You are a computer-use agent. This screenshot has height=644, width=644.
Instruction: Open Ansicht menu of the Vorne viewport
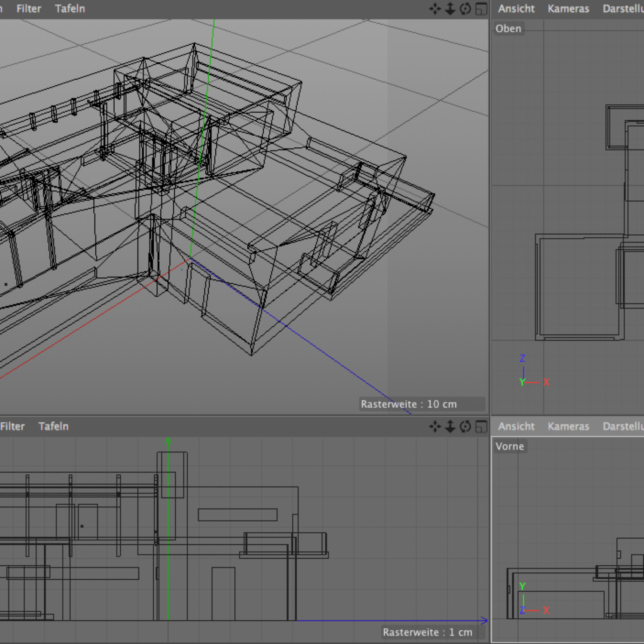[x=516, y=426]
